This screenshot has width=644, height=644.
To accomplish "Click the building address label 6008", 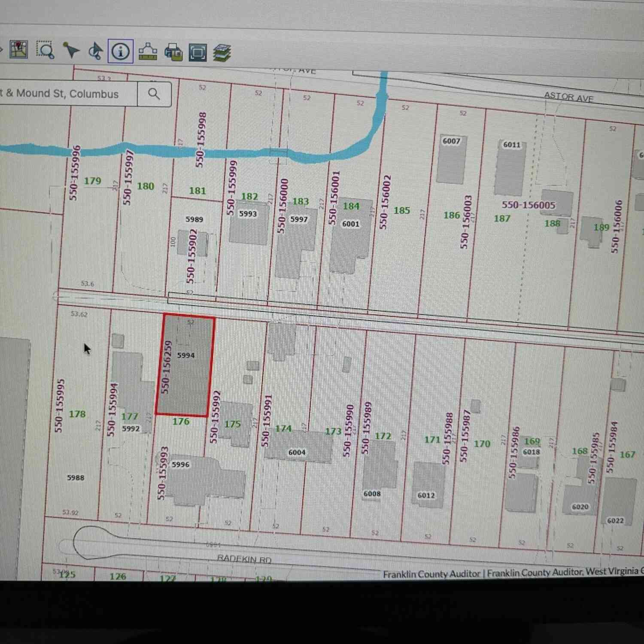I will pyautogui.click(x=372, y=494).
